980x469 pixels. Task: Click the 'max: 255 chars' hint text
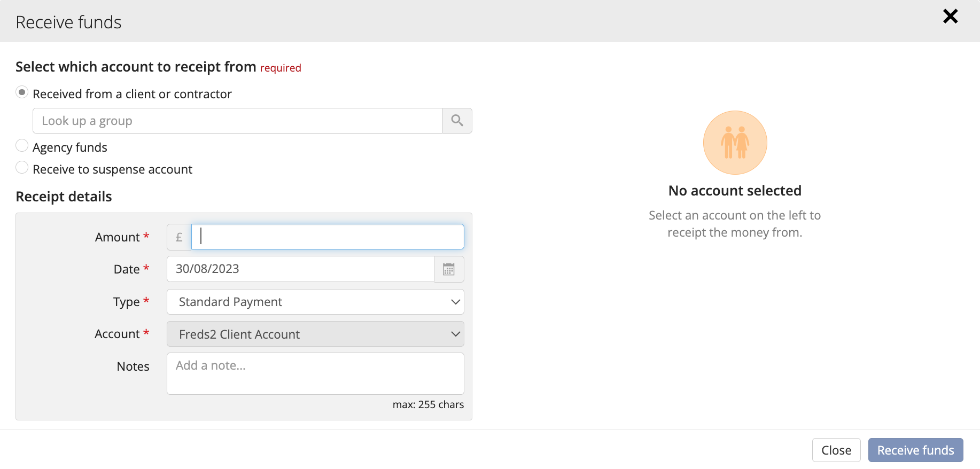tap(428, 404)
